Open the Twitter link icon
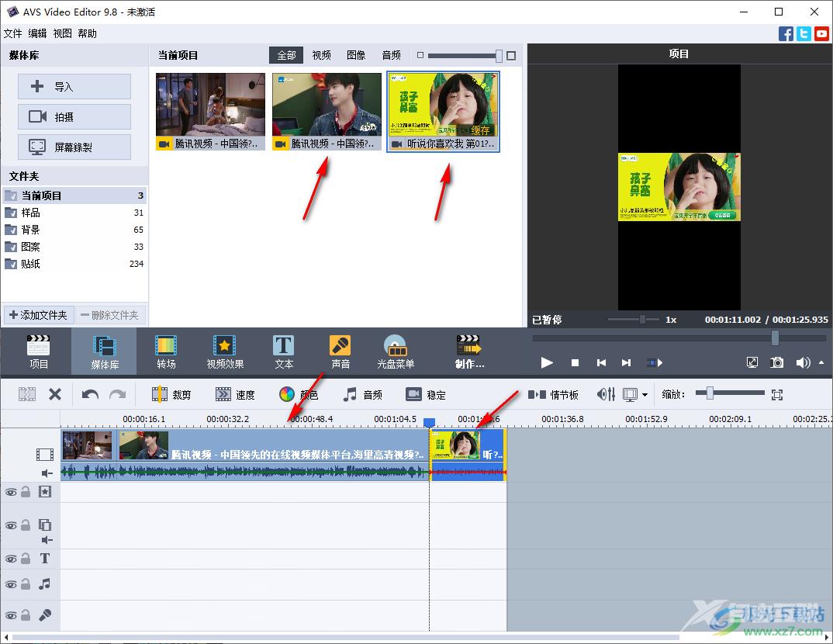This screenshot has height=644, width=833. [x=804, y=33]
